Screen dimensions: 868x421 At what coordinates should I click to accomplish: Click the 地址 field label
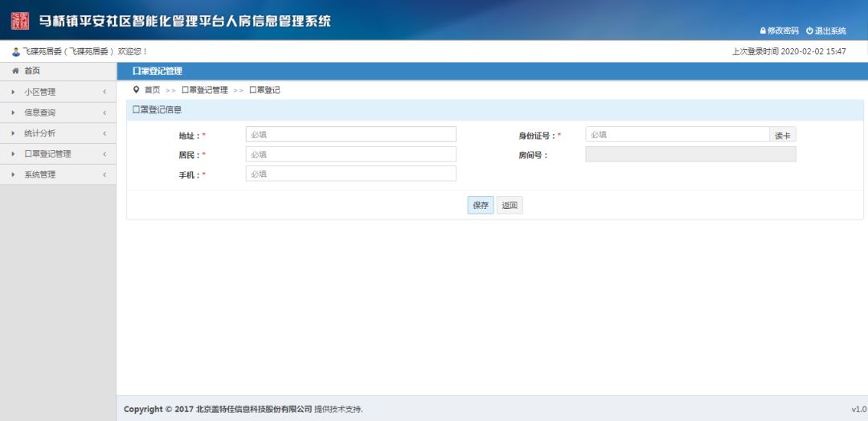pos(191,136)
